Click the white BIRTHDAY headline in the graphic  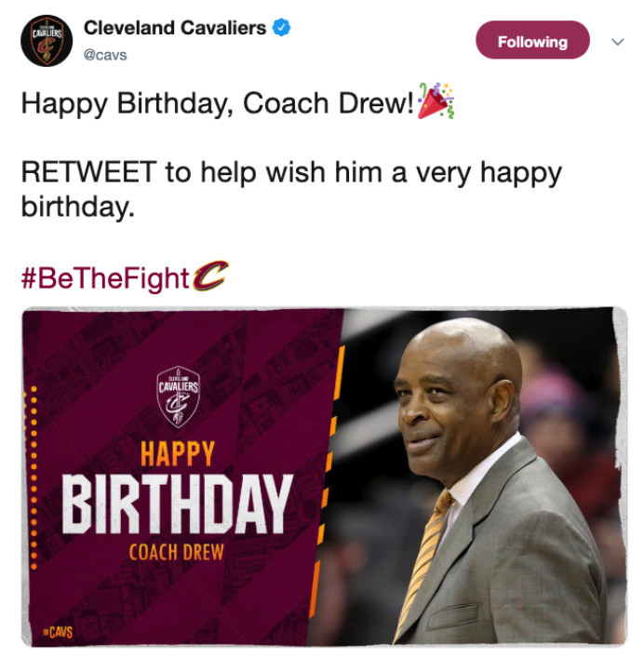pos(178,504)
